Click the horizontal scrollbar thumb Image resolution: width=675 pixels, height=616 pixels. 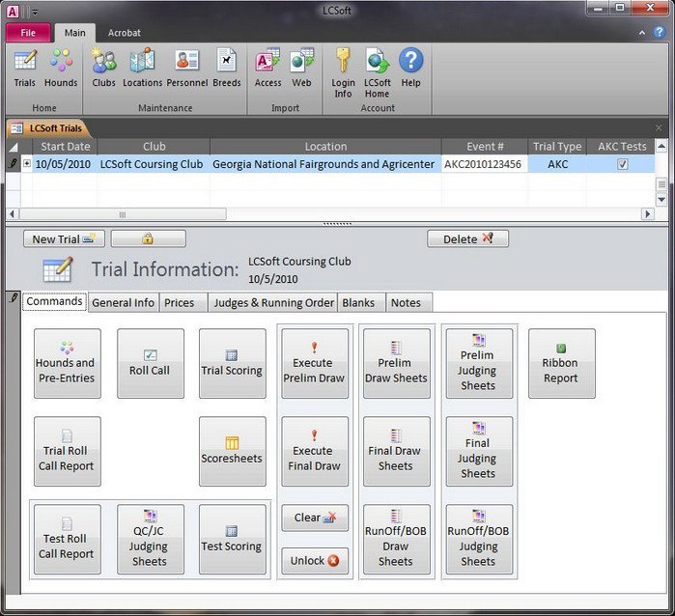(x=123, y=214)
